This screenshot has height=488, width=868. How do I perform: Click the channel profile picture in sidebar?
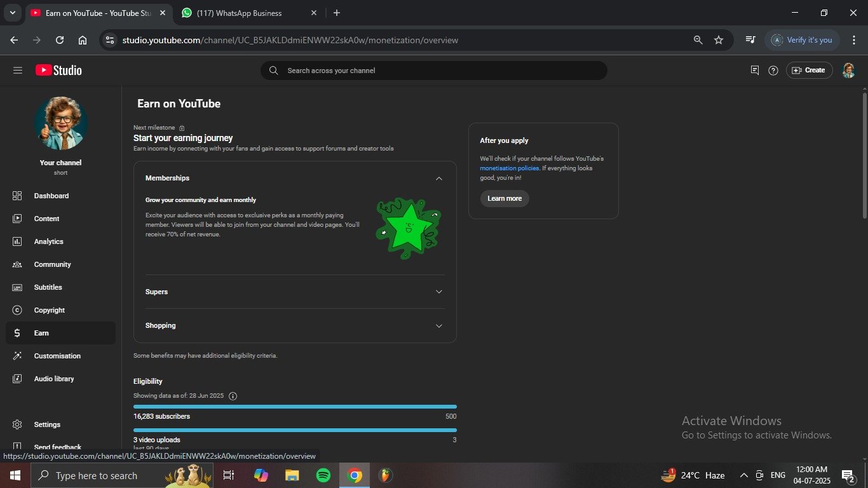61,123
